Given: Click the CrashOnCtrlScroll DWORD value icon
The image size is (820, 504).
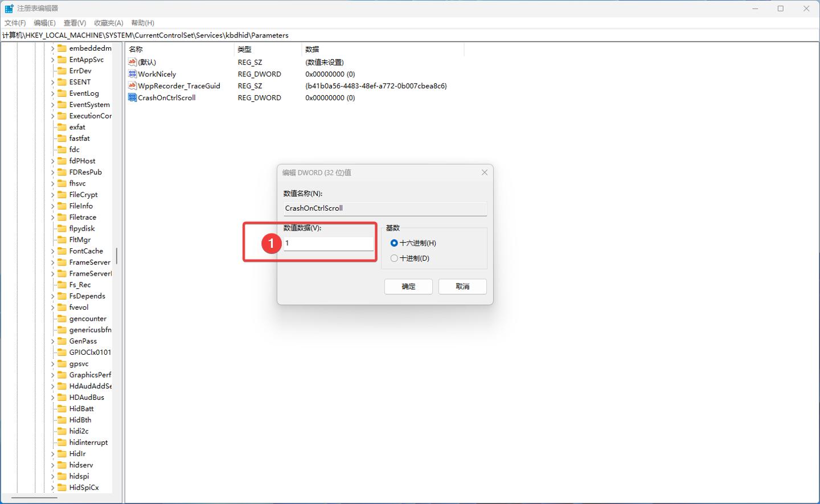Looking at the screenshot, I should (132, 98).
